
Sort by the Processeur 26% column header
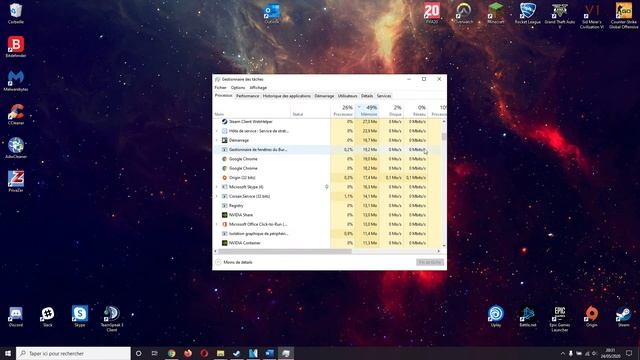342,110
